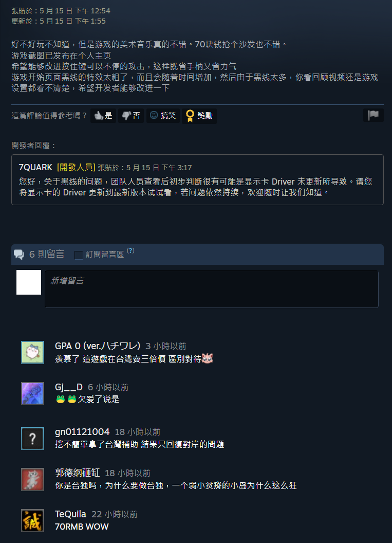This screenshot has width=392, height=543.
Task: Open 郭德纲砸缸 user avatar
Action: tap(32, 479)
